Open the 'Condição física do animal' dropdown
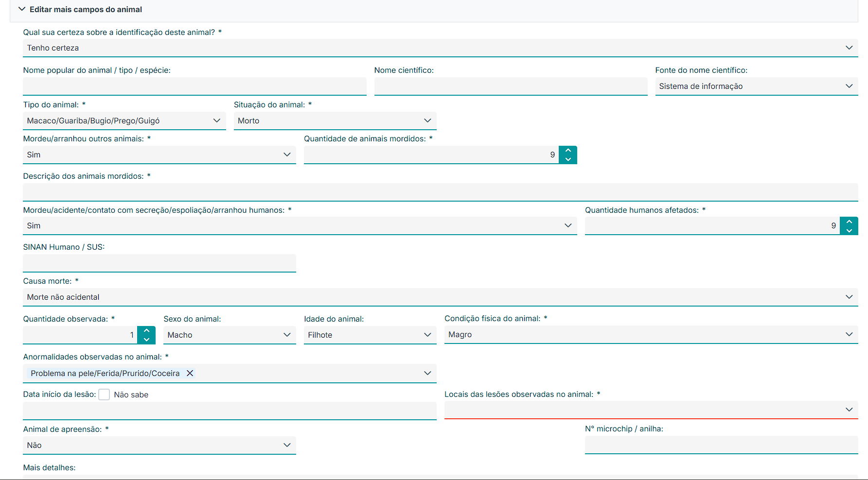 coord(651,334)
